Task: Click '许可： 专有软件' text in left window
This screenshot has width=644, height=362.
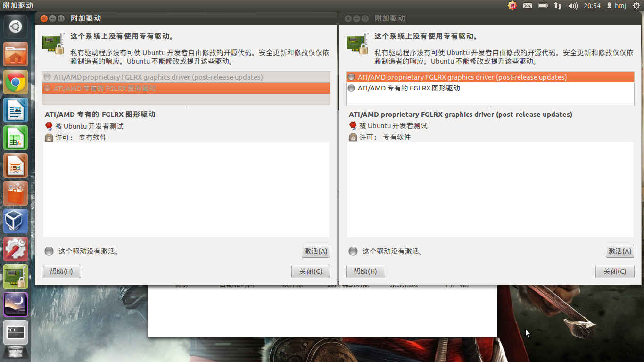Action: (x=81, y=138)
